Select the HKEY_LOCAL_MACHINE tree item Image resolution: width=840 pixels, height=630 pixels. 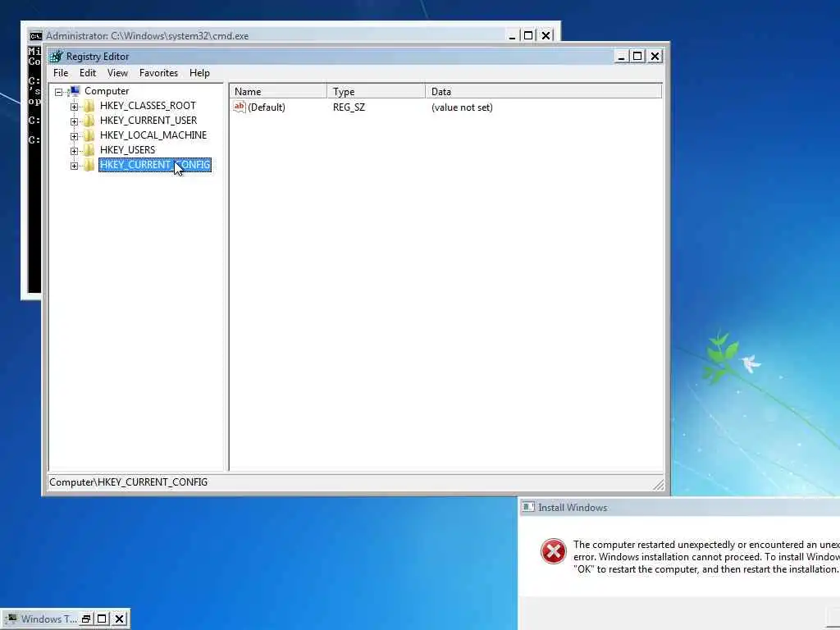pyautogui.click(x=153, y=135)
